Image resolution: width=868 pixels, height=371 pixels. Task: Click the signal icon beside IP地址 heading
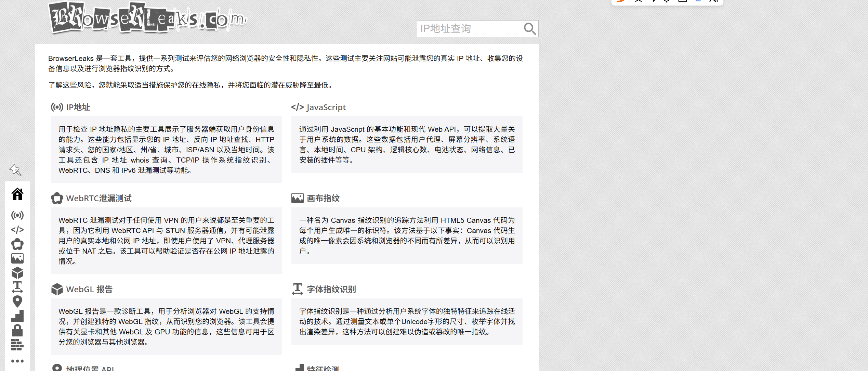point(57,107)
